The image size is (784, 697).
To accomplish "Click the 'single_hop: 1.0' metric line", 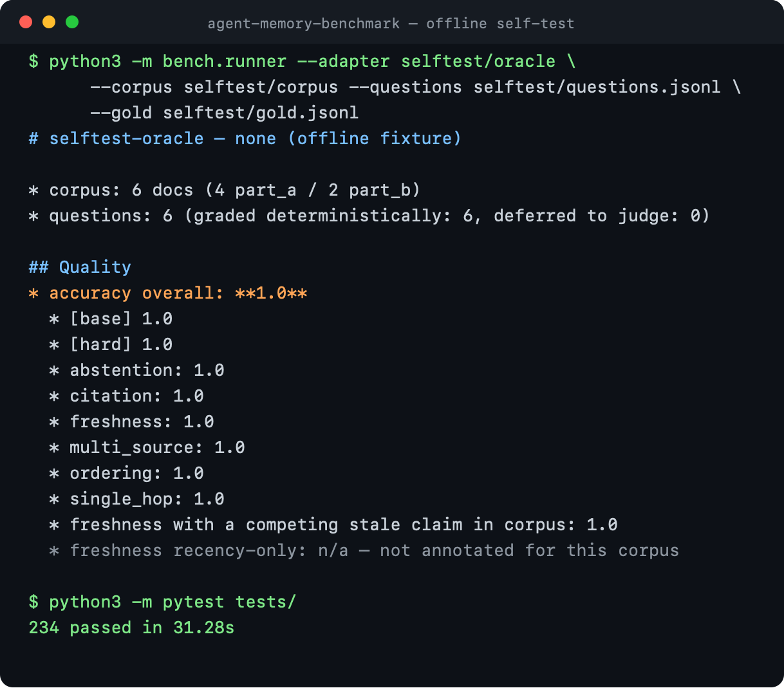I will (136, 499).
